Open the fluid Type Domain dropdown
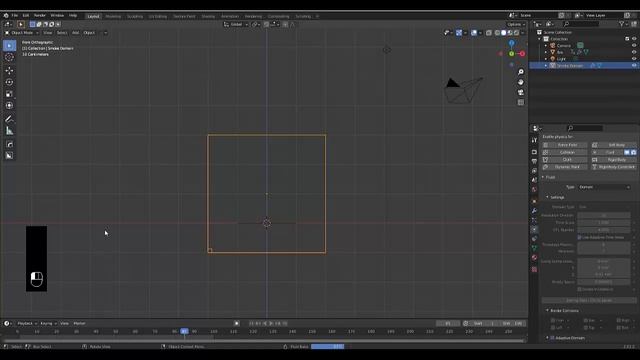This screenshot has width=640, height=360. click(604, 187)
